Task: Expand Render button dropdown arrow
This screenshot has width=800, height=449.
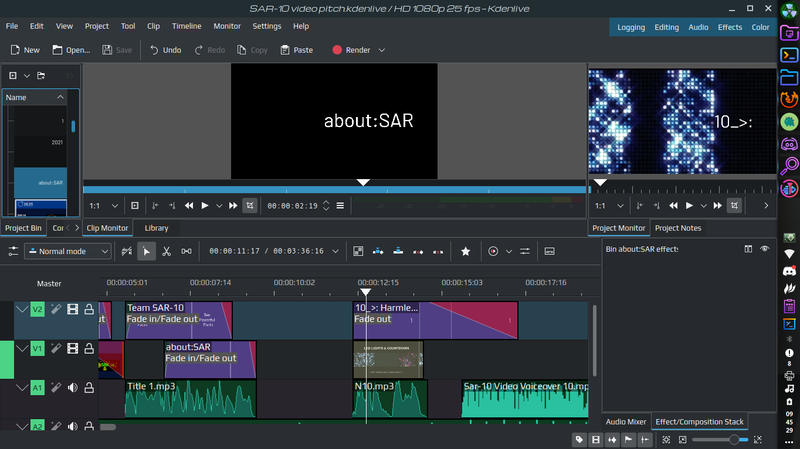Action: (382, 50)
